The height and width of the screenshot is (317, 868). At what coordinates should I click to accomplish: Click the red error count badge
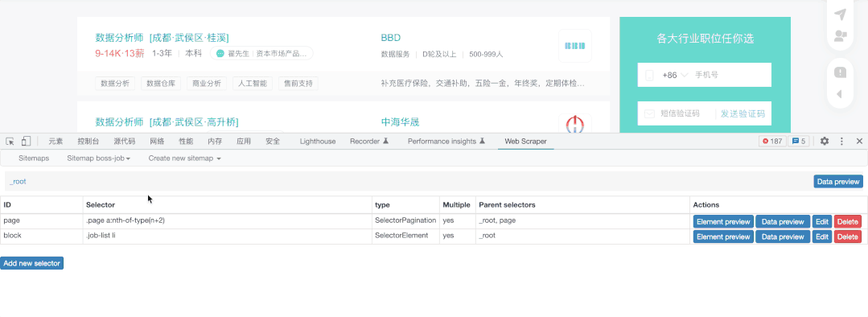772,141
